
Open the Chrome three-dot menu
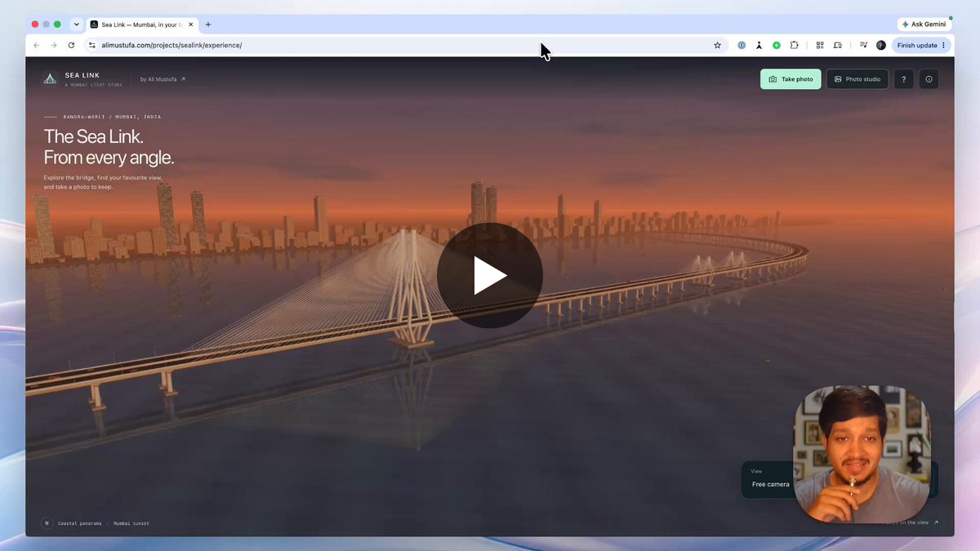pyautogui.click(x=944, y=46)
